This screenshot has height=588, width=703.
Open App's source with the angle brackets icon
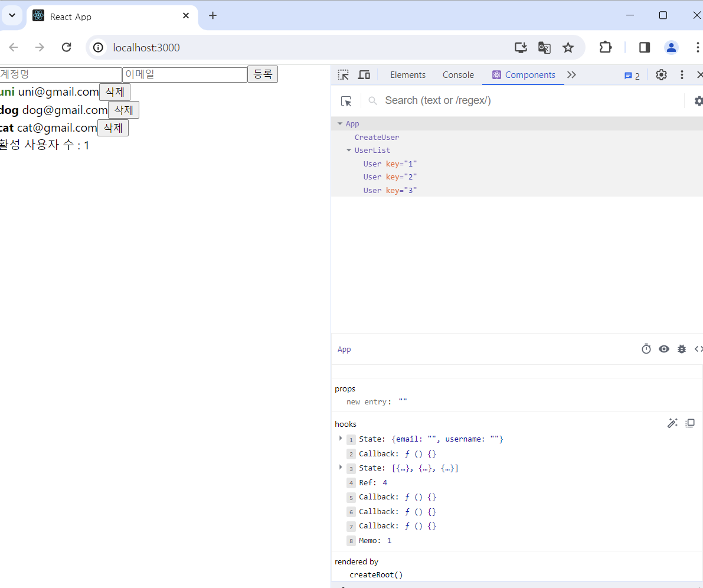[698, 349]
